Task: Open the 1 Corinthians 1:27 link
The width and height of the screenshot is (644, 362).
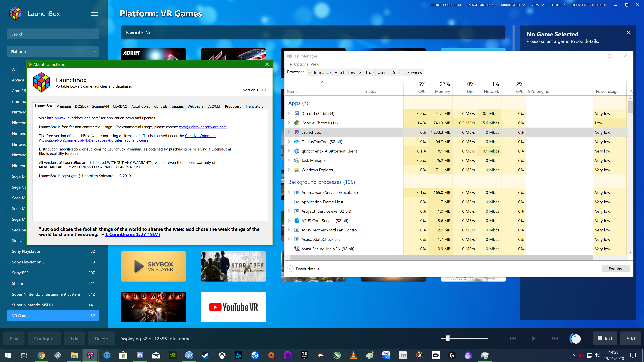Action: point(132,234)
